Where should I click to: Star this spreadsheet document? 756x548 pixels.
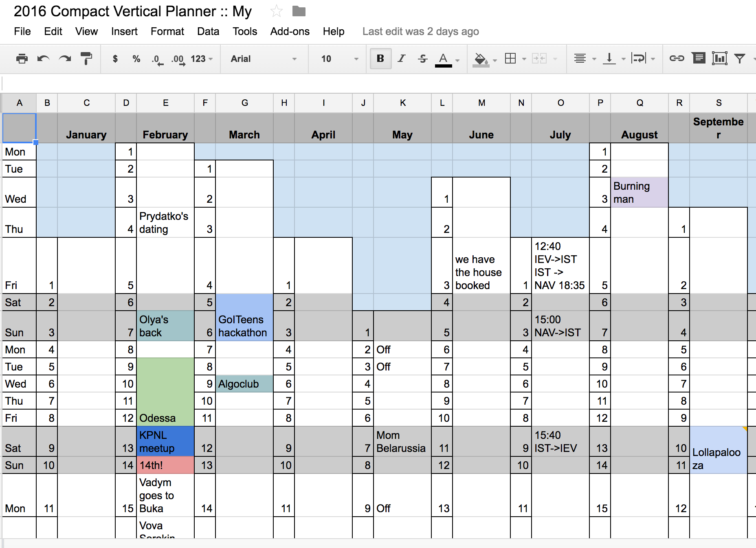point(277,11)
